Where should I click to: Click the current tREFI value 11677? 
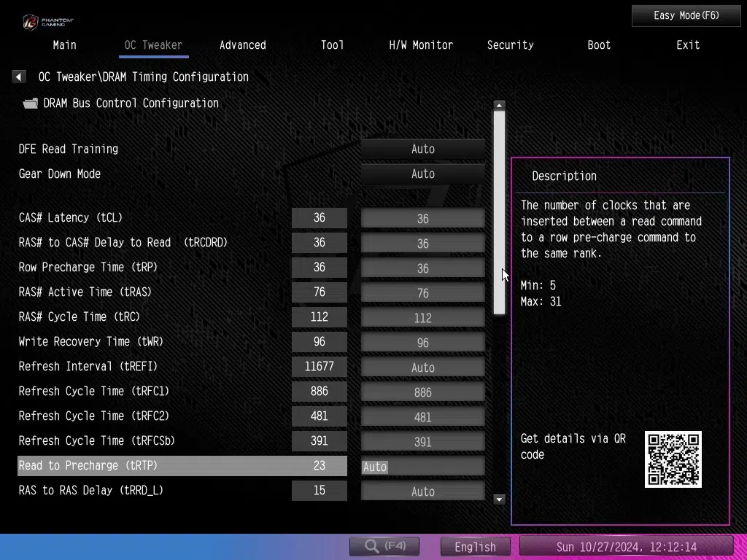click(320, 366)
